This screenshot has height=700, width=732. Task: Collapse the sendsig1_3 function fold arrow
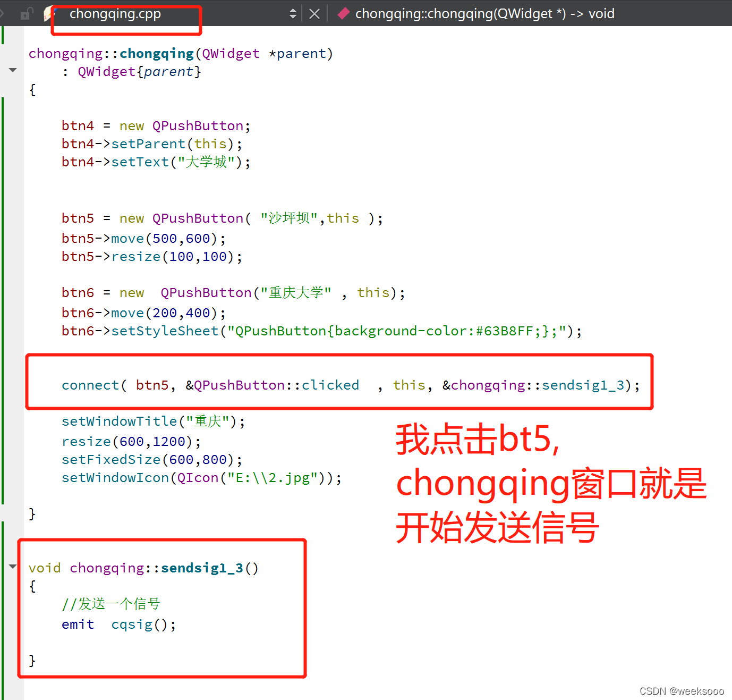coord(13,566)
